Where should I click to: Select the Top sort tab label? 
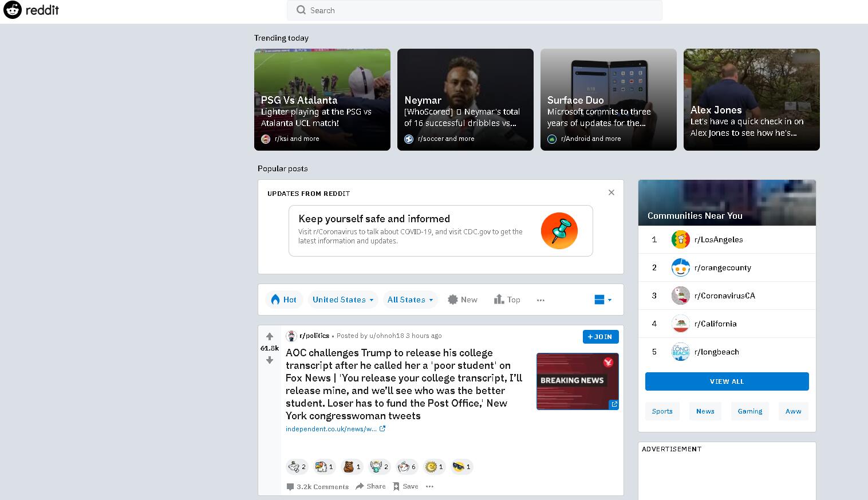pyautogui.click(x=514, y=300)
